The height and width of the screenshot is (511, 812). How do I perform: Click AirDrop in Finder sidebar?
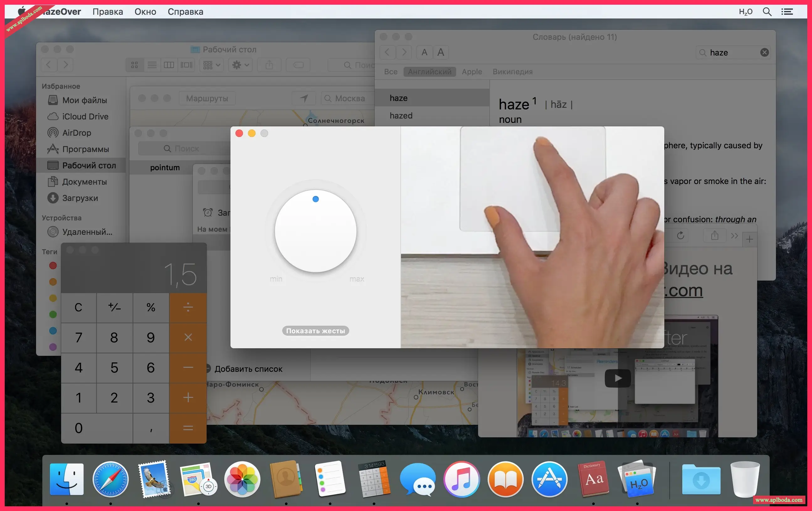[76, 133]
